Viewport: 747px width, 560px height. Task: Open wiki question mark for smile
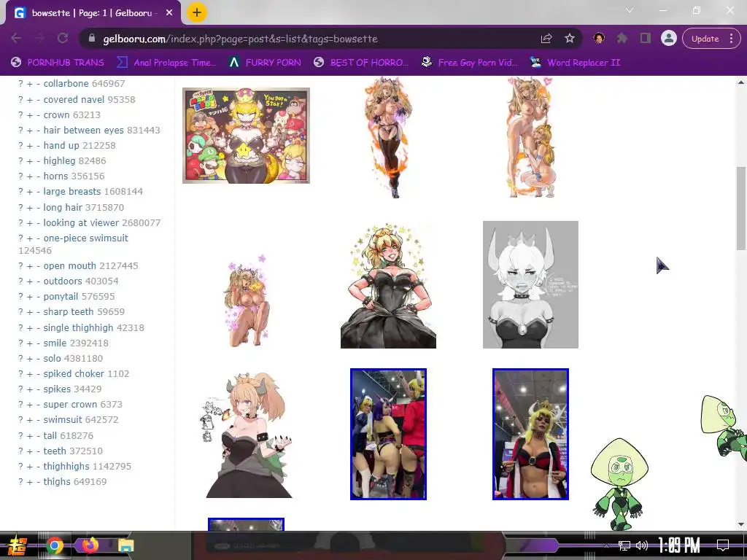pyautogui.click(x=20, y=343)
